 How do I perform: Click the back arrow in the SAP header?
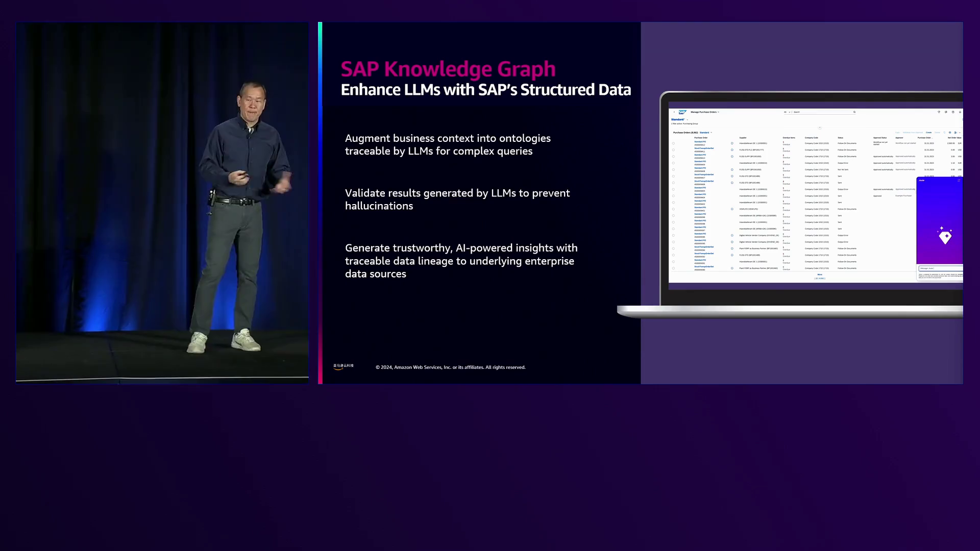pyautogui.click(x=674, y=112)
